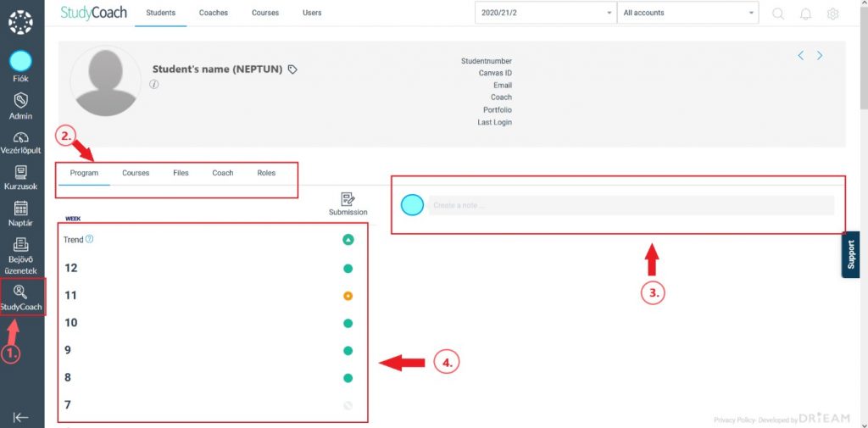Click the week 9 green status dot
Viewport: 868px width, 428px height.
[348, 351]
